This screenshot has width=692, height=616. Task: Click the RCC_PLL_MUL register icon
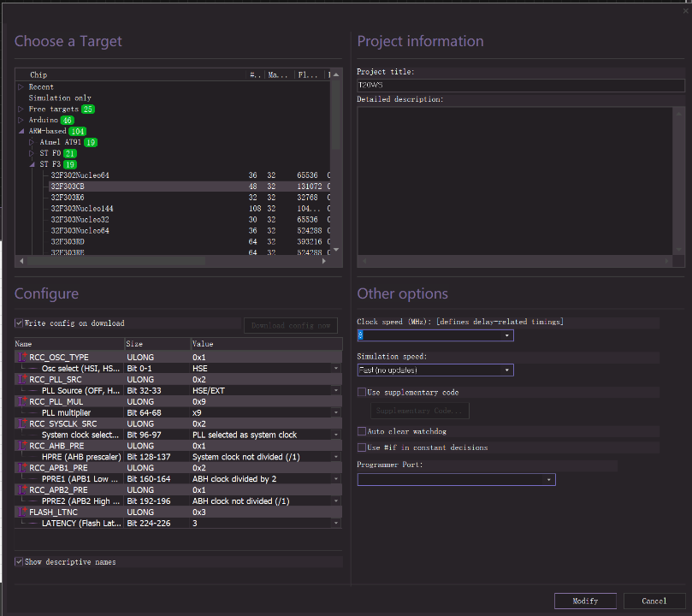[x=22, y=401]
